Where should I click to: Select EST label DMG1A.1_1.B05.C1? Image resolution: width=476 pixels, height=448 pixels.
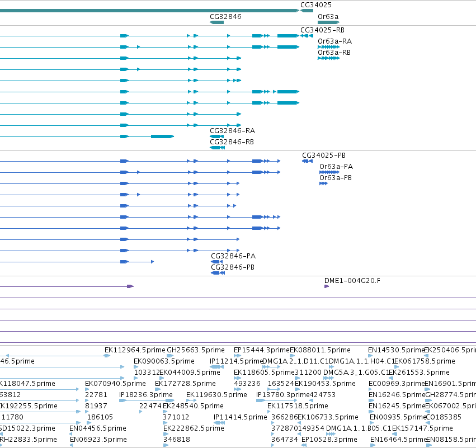coord(359,428)
